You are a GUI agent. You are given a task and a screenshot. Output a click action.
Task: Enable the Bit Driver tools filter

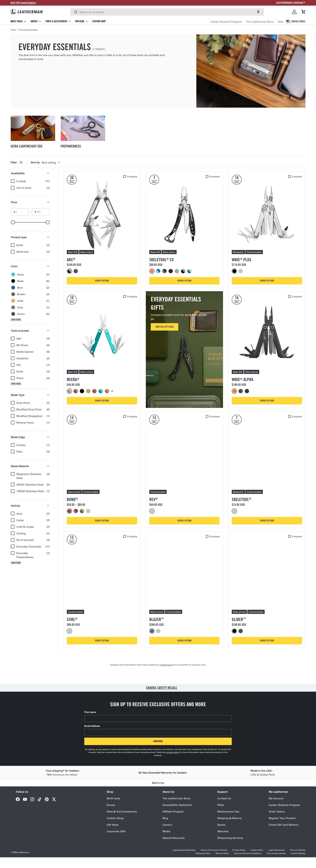tap(13, 345)
